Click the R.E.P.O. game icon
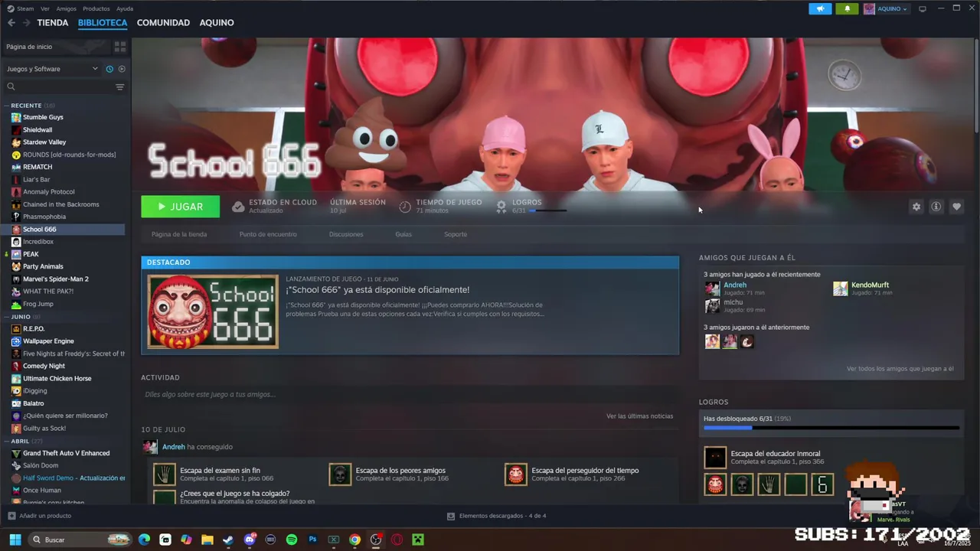Screen dimensions: 980x551 click(16, 329)
